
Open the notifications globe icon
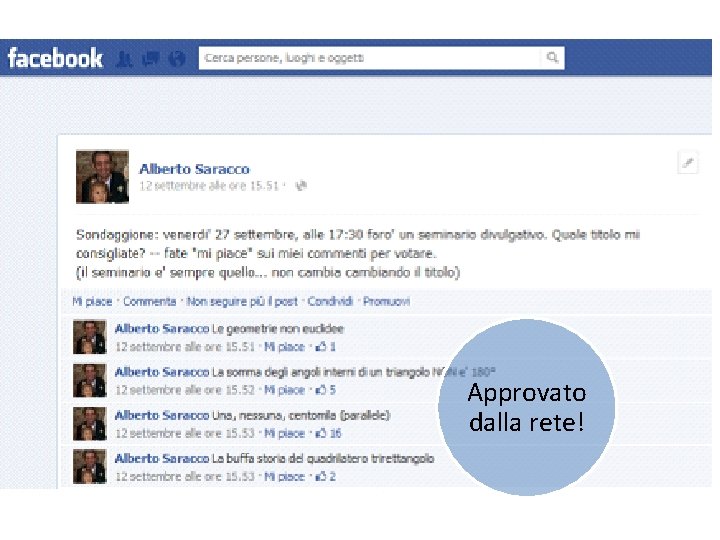177,58
